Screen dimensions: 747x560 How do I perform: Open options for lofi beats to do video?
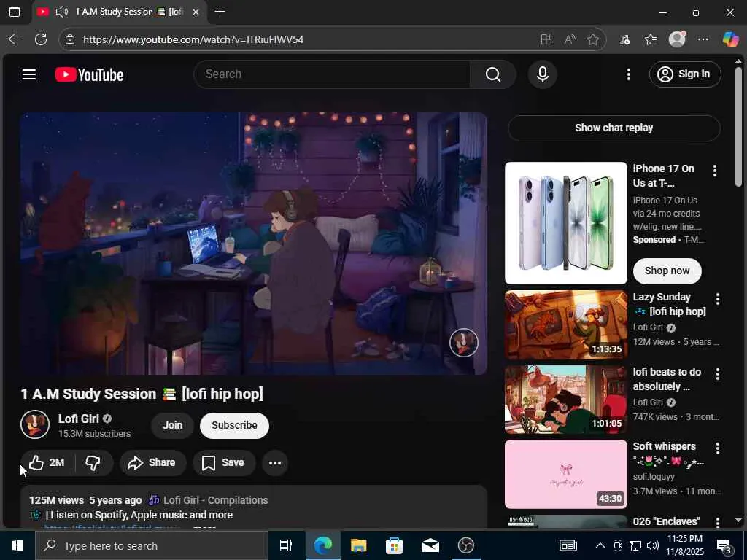(x=718, y=374)
